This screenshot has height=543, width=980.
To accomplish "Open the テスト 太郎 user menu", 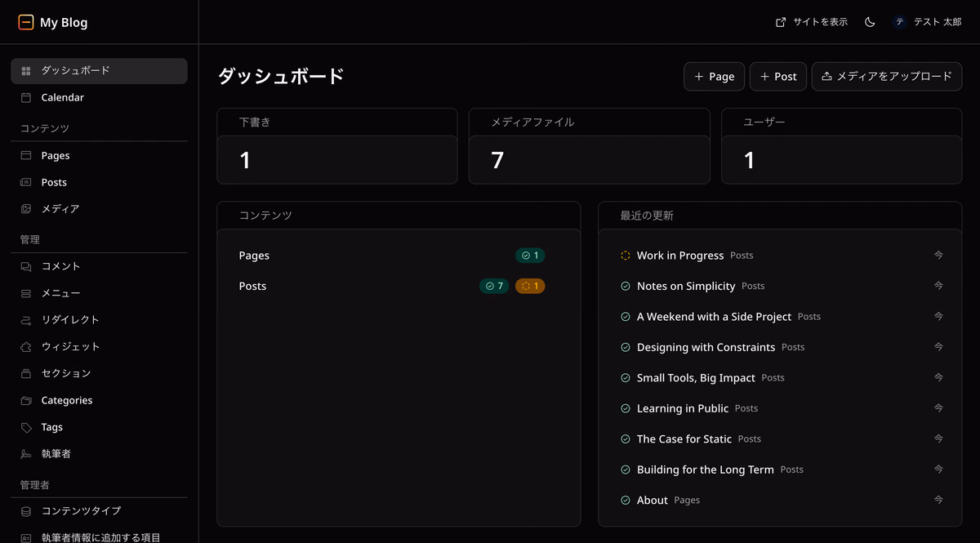I will (927, 22).
